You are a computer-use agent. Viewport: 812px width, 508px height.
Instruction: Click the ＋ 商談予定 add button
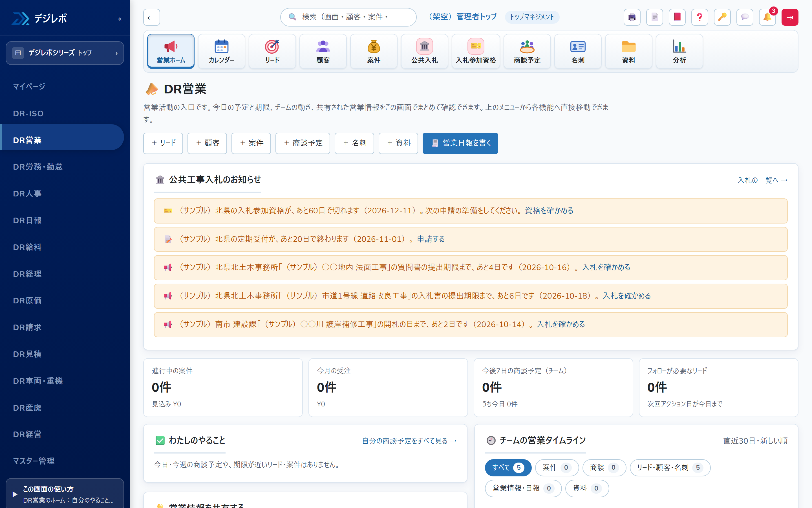pyautogui.click(x=303, y=143)
